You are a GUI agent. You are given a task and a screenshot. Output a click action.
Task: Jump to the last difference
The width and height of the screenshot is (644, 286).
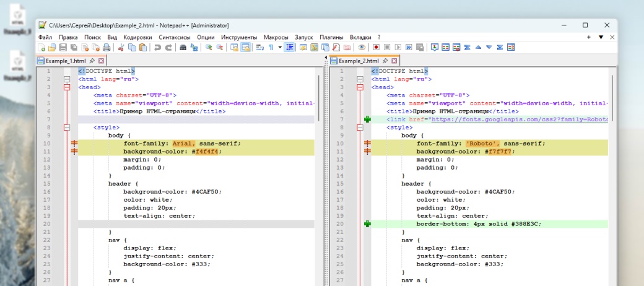coord(500,47)
